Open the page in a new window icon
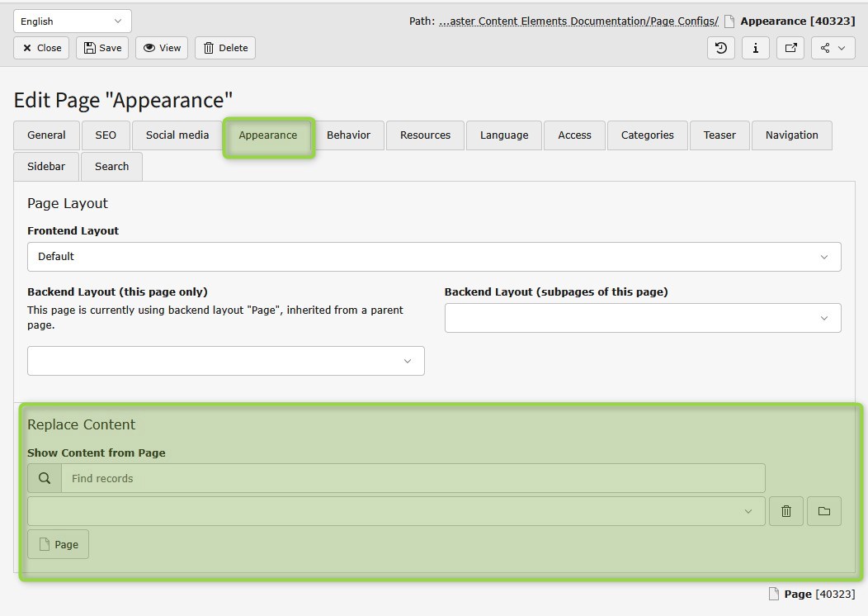The height and width of the screenshot is (616, 868). tap(790, 48)
